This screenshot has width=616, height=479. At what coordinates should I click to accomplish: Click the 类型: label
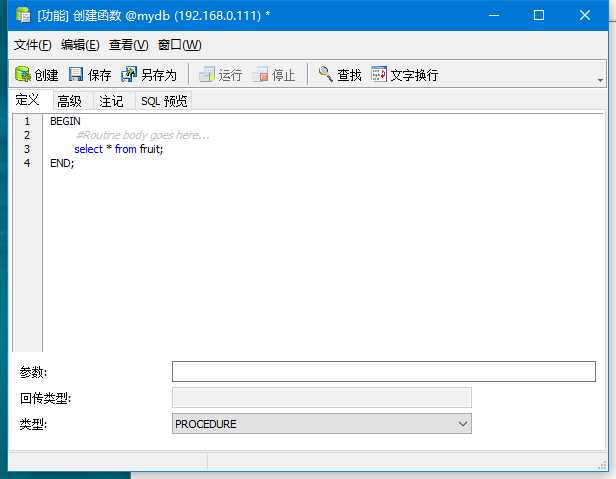[33, 424]
